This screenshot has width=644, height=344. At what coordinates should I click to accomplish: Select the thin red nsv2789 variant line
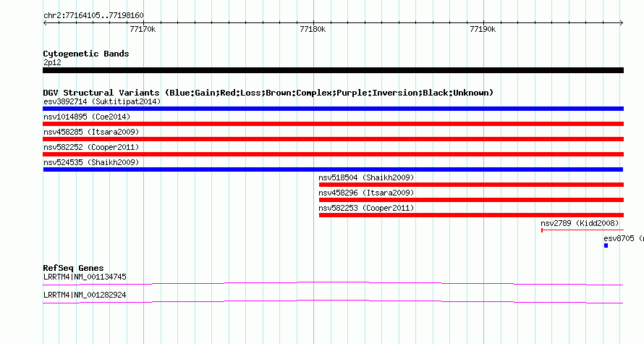tap(582, 230)
